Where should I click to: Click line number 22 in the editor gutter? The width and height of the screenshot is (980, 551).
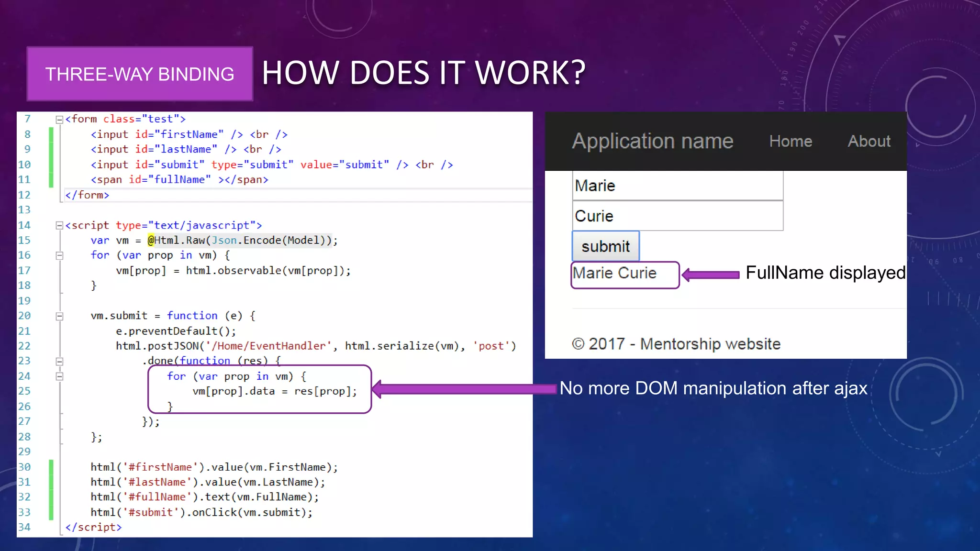point(24,346)
